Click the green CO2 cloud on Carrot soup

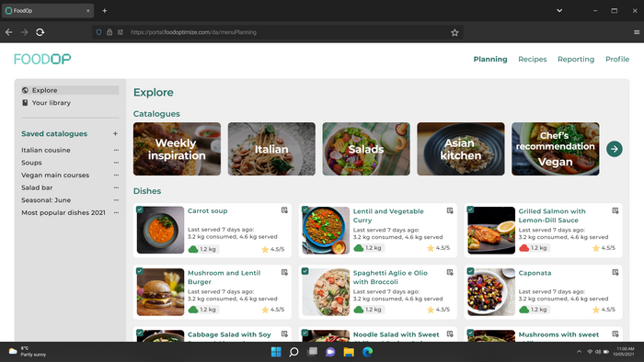click(193, 249)
